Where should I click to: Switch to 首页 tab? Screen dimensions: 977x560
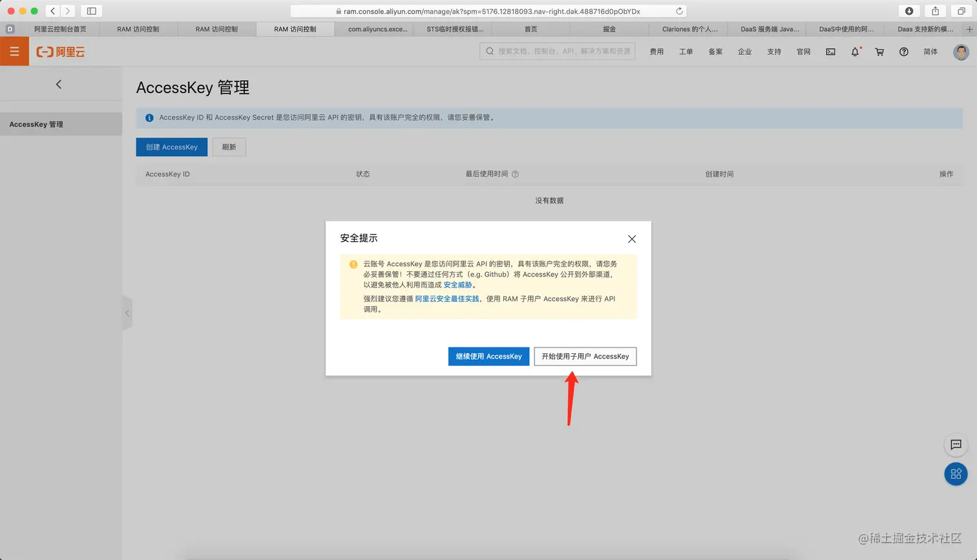coord(531,29)
